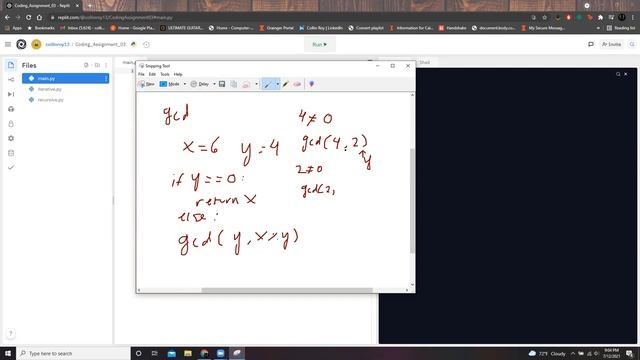Go back in the browser
Screen dimensions: 640x360
coord(7,18)
